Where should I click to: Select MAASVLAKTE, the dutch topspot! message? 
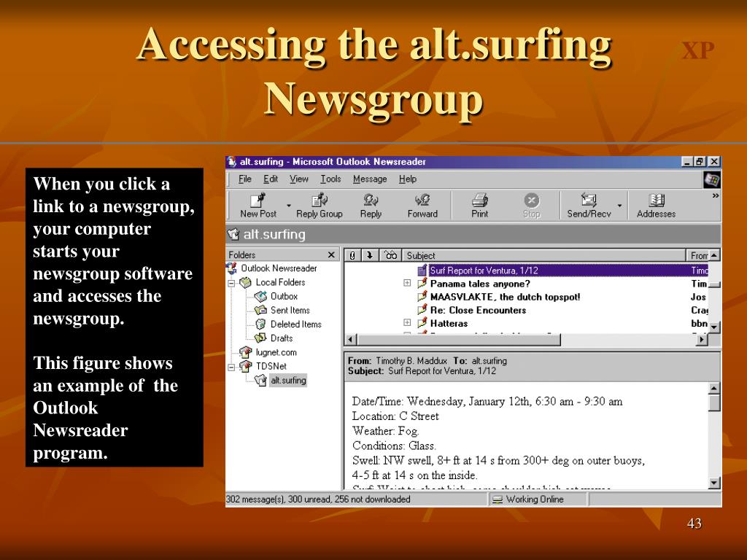pyautogui.click(x=505, y=297)
